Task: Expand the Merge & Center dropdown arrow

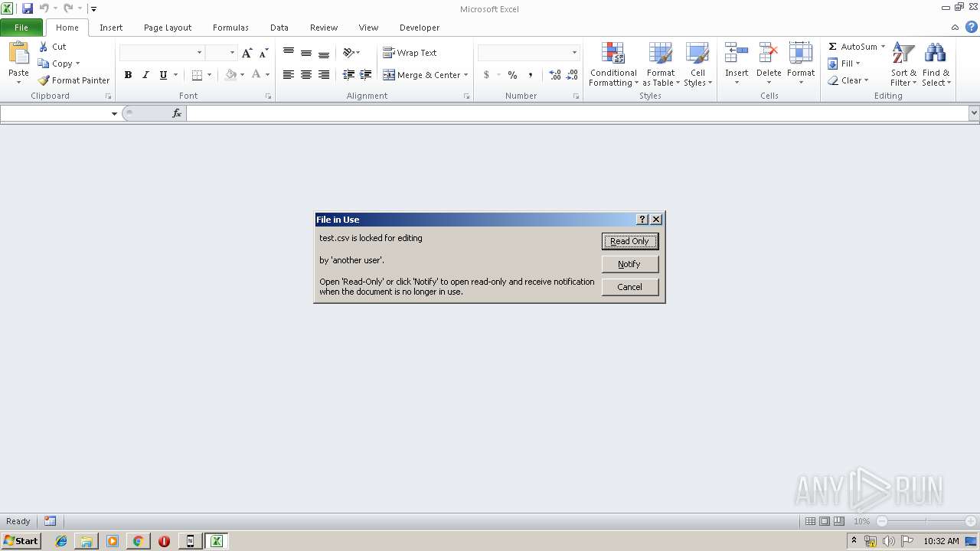Action: [466, 75]
